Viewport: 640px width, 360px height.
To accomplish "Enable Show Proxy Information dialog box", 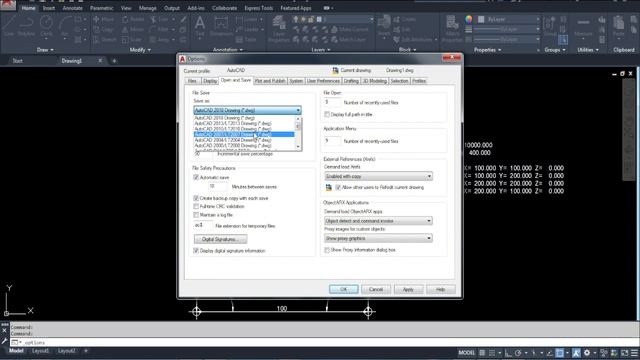I will (x=327, y=250).
